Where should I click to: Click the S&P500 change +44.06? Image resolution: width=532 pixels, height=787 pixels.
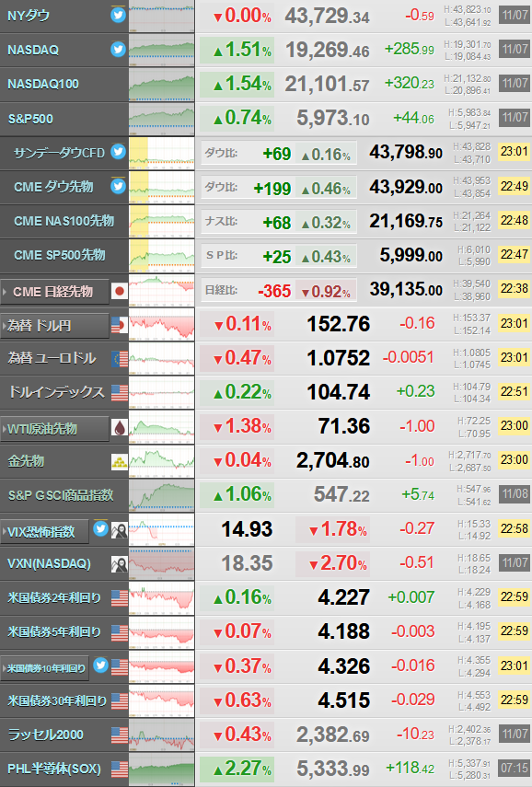(413, 118)
